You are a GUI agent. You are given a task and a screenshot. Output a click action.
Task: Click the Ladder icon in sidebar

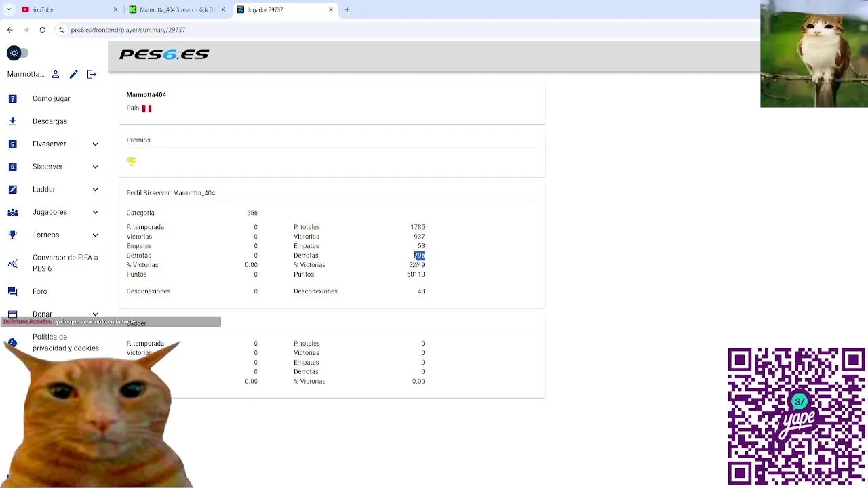(x=12, y=189)
